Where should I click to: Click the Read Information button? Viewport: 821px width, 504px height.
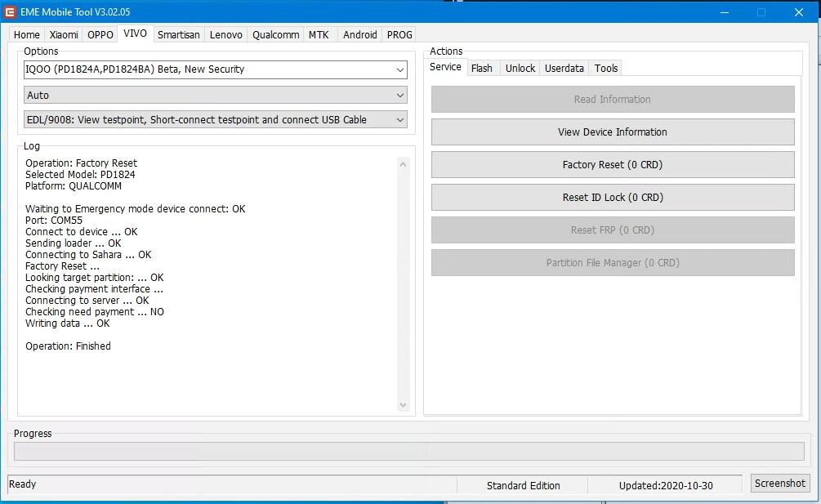pos(613,100)
